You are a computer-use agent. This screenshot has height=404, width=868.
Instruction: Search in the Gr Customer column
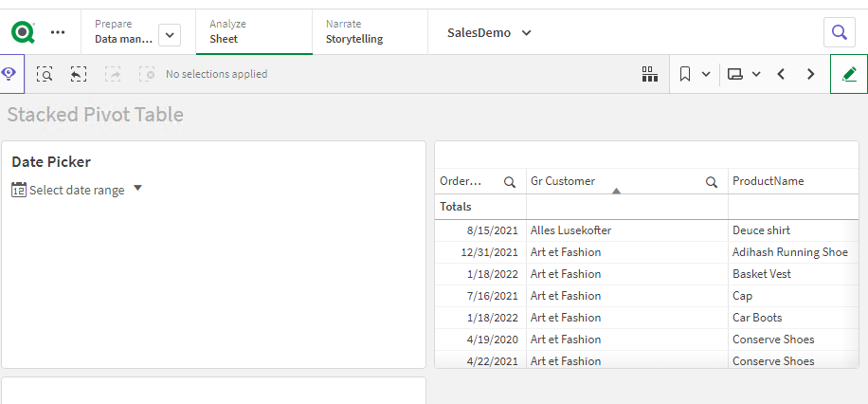pyautogui.click(x=712, y=182)
